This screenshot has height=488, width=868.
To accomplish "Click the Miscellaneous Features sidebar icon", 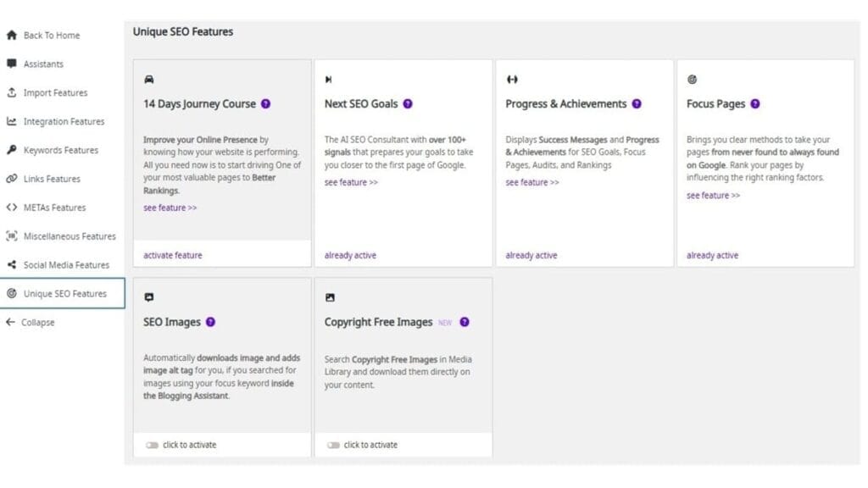I will click(x=11, y=236).
